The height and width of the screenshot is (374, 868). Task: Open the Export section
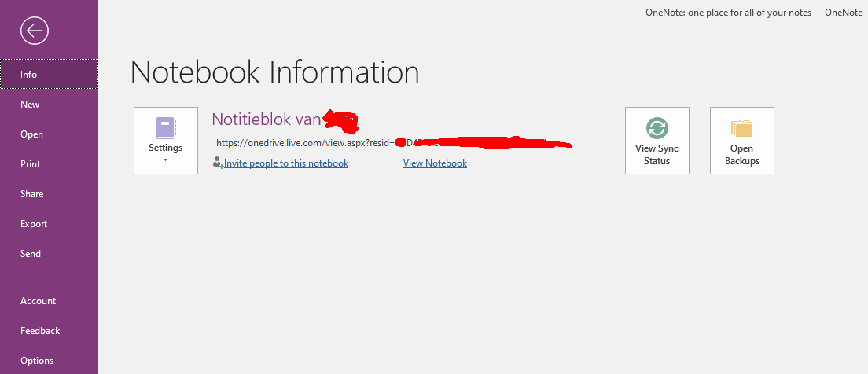click(50, 223)
